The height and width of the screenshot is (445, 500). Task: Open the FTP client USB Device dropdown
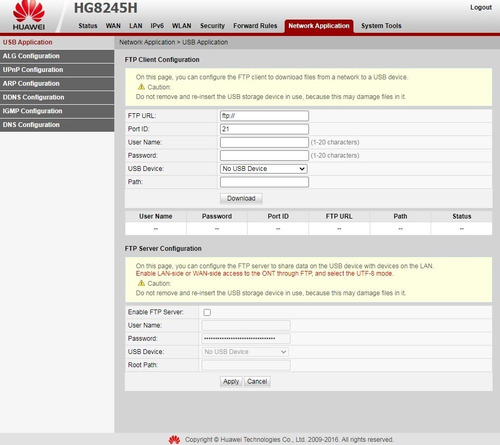click(264, 169)
